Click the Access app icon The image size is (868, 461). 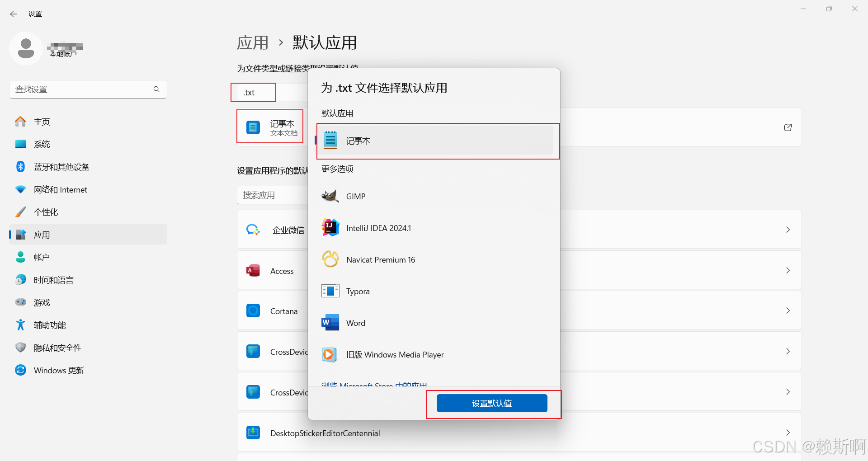(x=253, y=270)
